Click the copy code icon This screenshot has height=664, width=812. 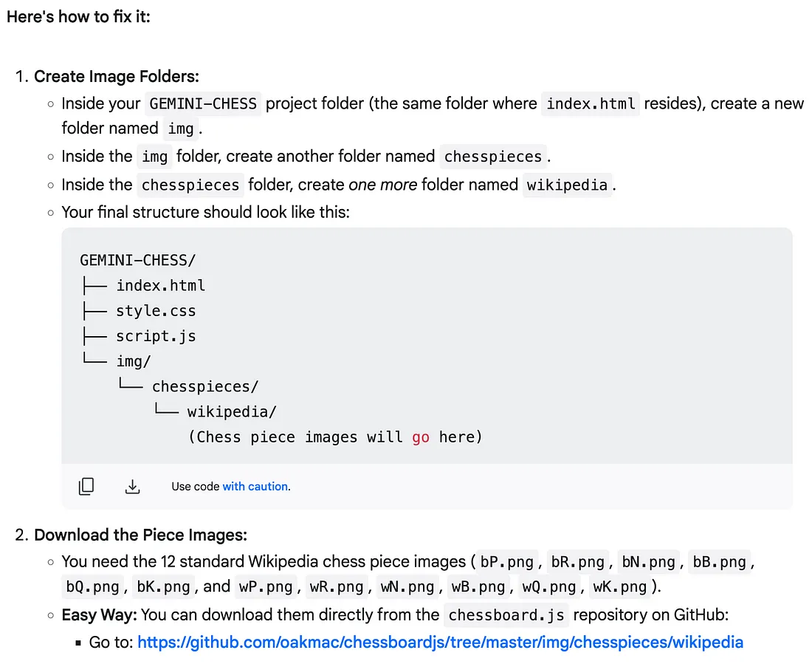point(86,486)
